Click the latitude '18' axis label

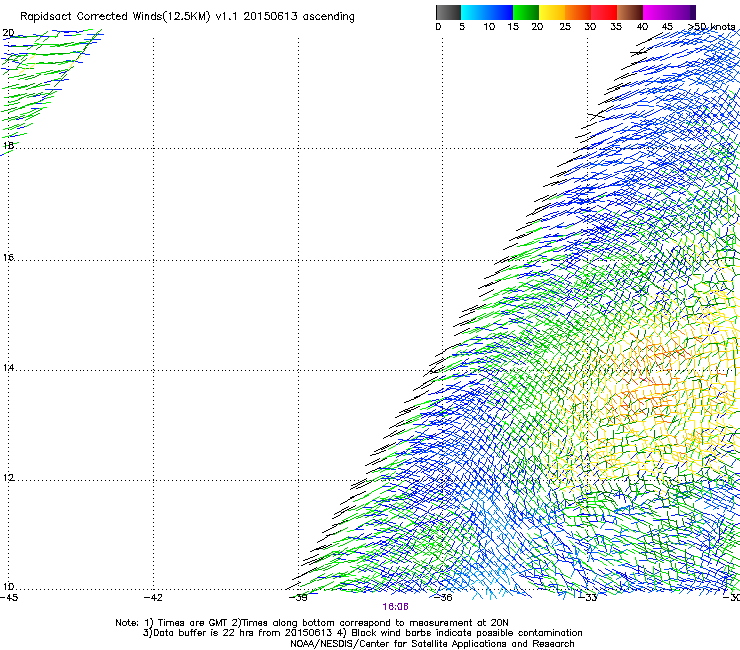tap(8, 145)
